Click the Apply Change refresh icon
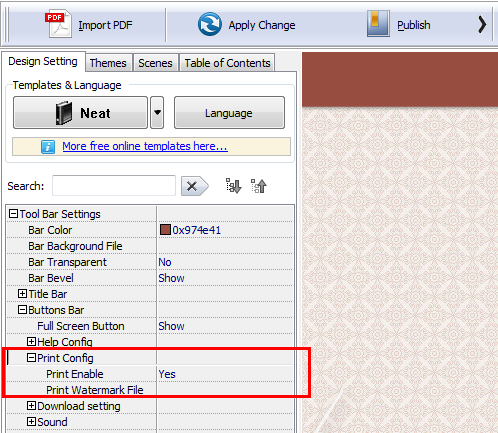 (209, 24)
